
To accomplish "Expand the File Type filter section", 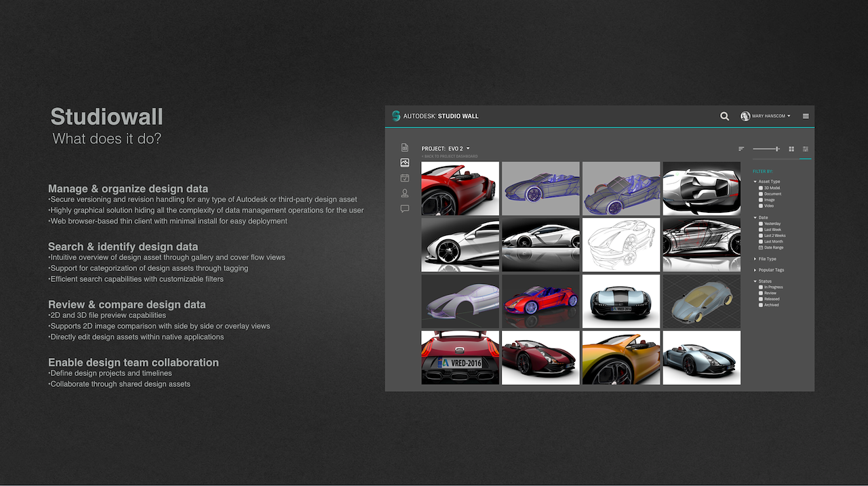I will [766, 259].
